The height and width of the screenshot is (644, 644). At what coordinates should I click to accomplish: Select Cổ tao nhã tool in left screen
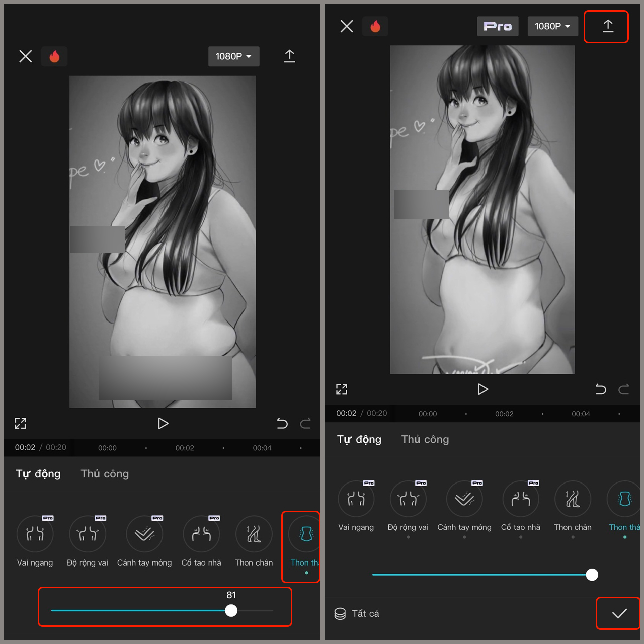point(201,542)
